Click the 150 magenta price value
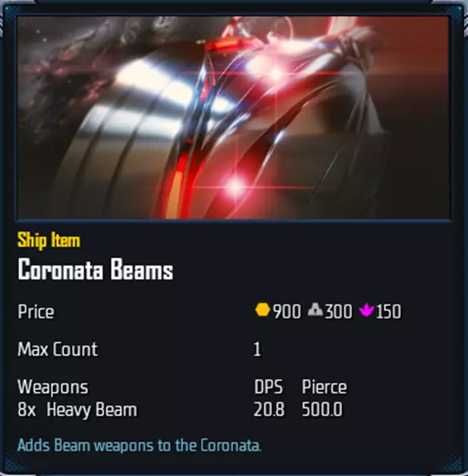 (x=389, y=312)
